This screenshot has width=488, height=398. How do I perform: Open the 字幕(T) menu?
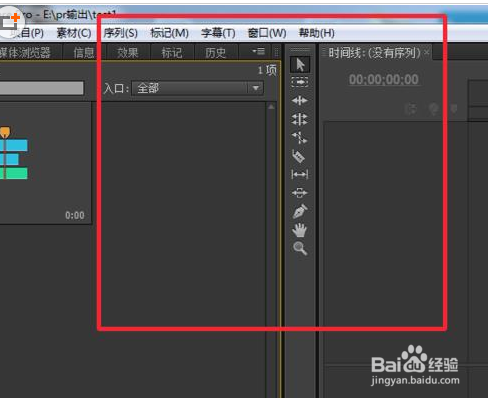pyautogui.click(x=218, y=33)
